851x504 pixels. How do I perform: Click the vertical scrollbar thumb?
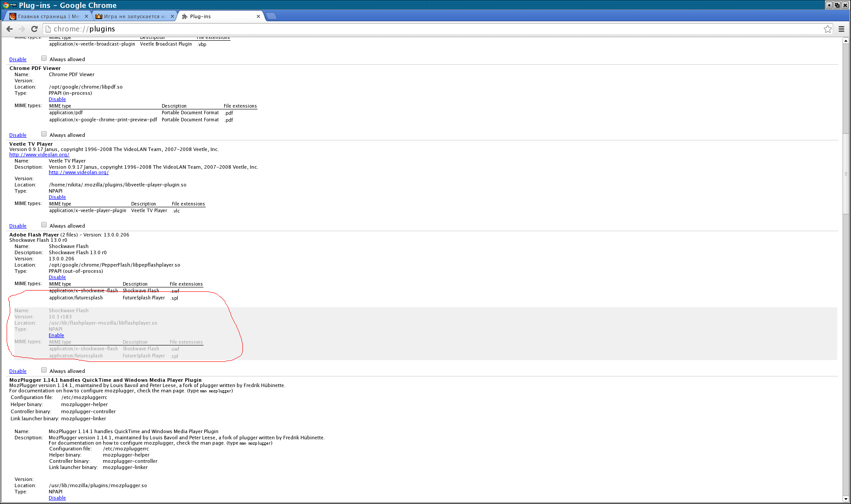click(846, 174)
